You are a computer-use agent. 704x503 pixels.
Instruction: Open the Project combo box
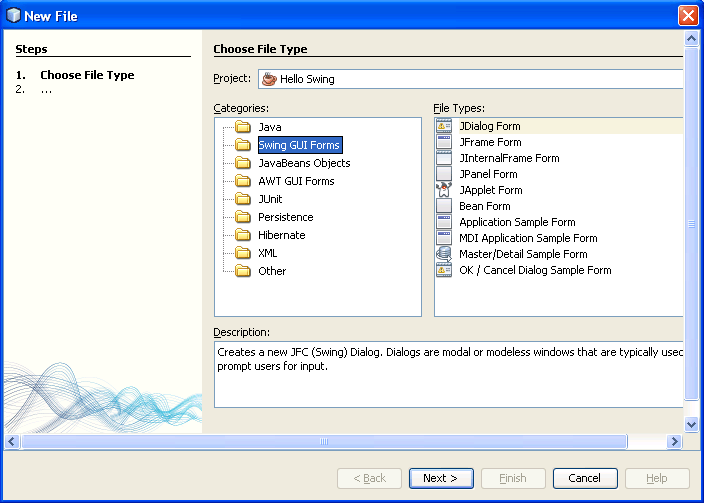470,79
